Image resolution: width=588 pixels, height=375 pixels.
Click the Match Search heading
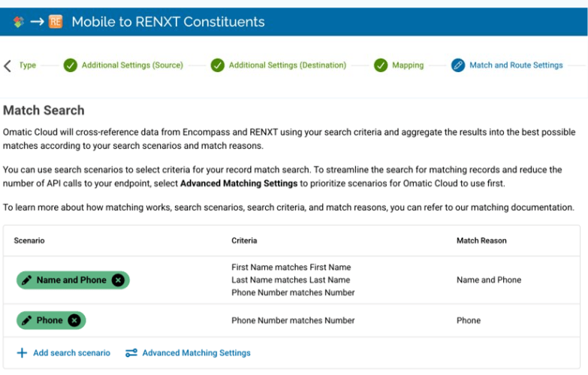tap(44, 110)
